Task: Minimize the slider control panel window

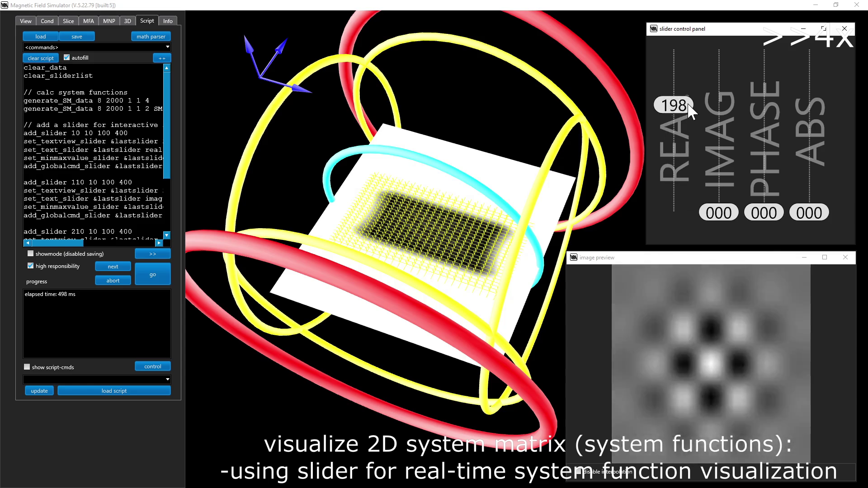Action: pos(803,29)
